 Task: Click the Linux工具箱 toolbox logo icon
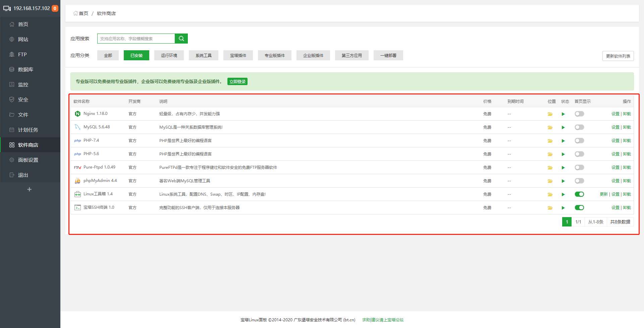coord(77,194)
